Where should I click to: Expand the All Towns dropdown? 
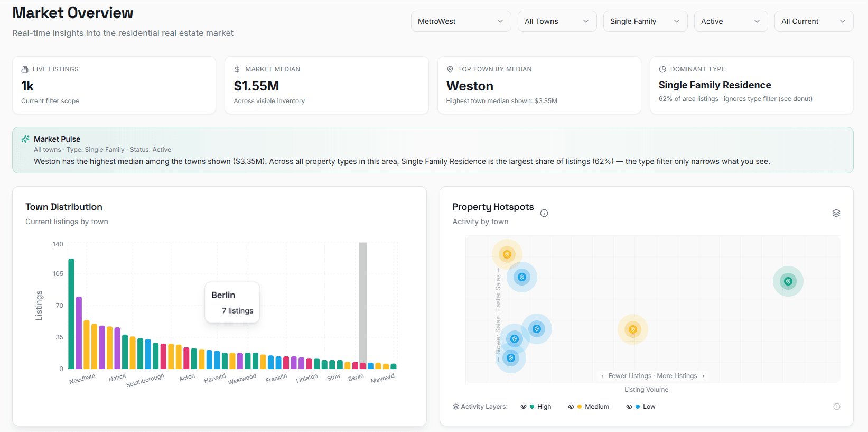(557, 21)
